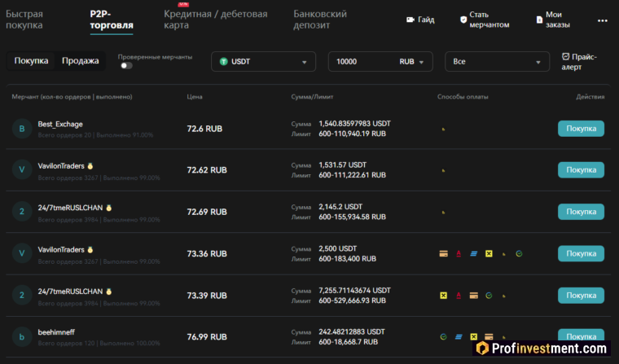Click Tinkoff icon in 73.36 RUB row
This screenshot has width=619, height=364.
pos(503,254)
